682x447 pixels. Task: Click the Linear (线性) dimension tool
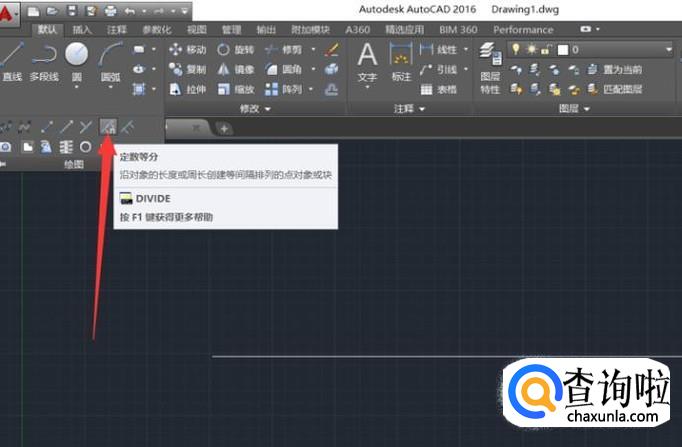click(x=438, y=50)
